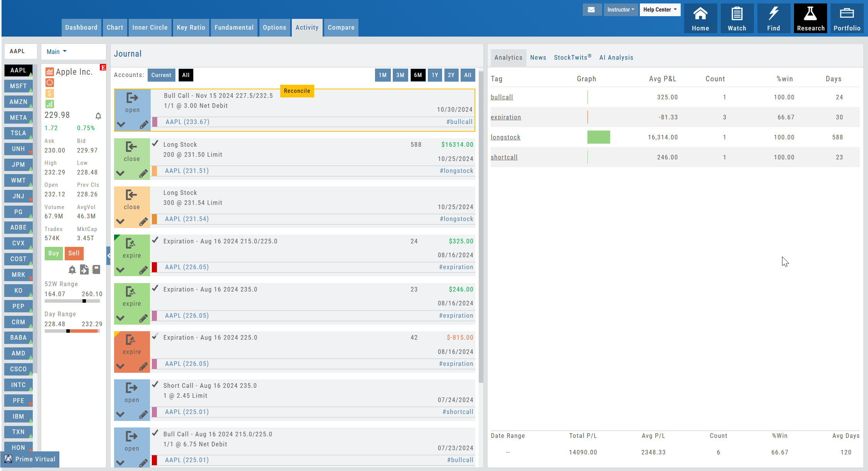Collapse the stock info side panel
Image resolution: width=868 pixels, height=471 pixels.
109,255
